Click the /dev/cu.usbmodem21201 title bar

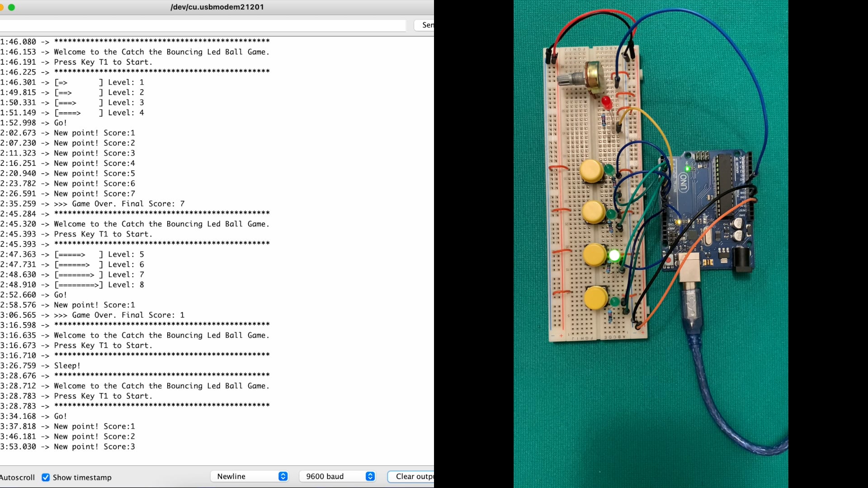click(x=217, y=7)
